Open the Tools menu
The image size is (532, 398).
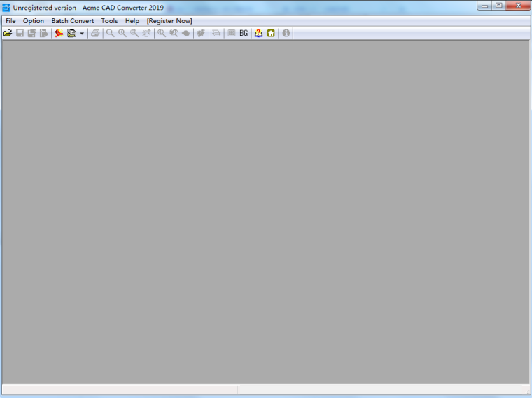109,21
